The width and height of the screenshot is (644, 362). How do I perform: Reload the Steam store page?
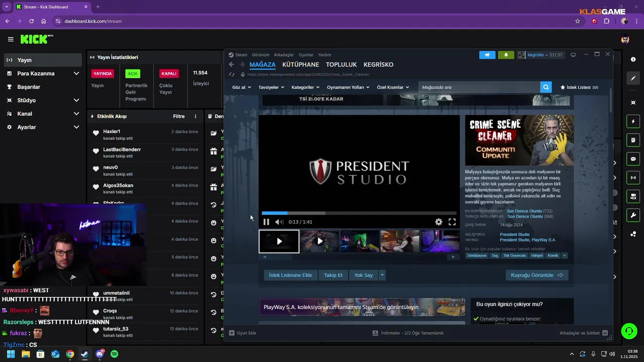[231, 74]
